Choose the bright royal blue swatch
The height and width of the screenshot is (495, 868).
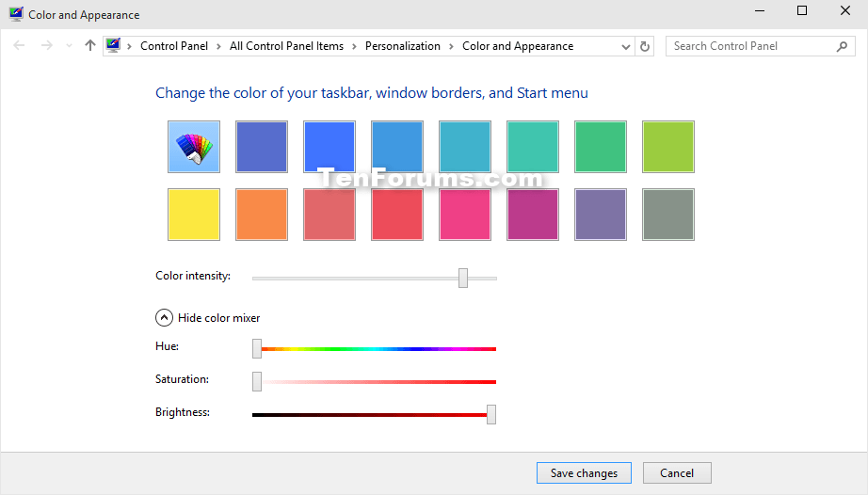click(x=330, y=147)
